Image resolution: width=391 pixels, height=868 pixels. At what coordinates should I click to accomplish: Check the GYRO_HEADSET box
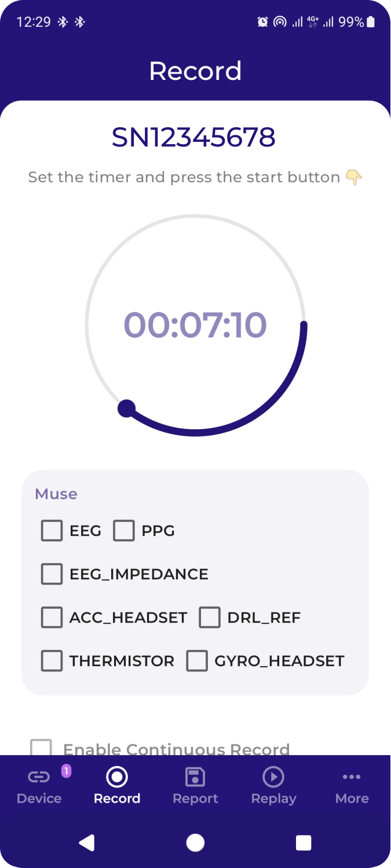point(197,661)
